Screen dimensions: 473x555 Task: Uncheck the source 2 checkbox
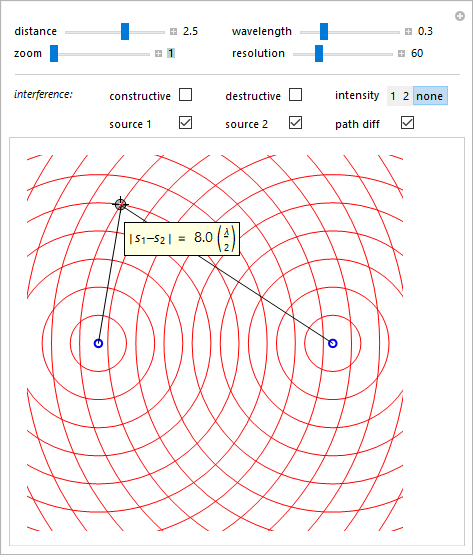[295, 123]
